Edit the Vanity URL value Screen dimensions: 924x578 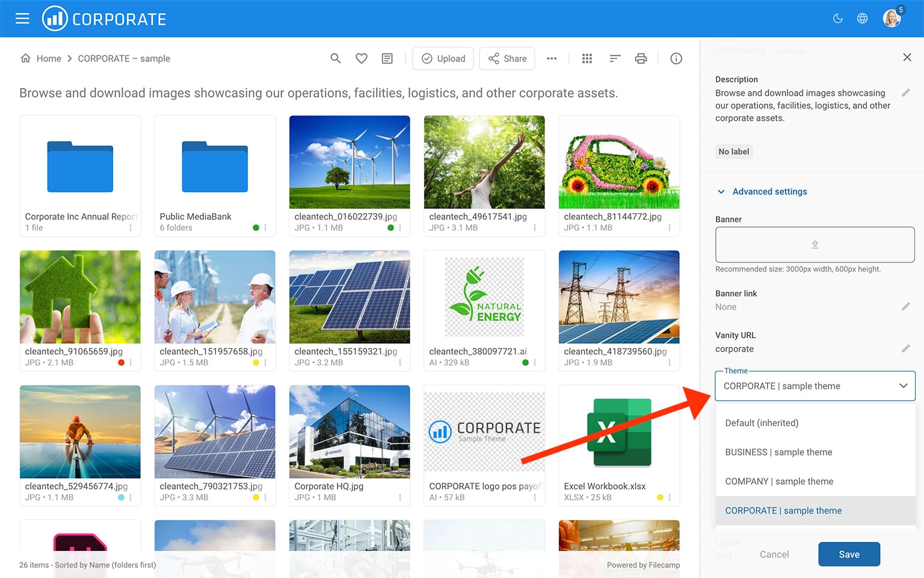pos(906,349)
